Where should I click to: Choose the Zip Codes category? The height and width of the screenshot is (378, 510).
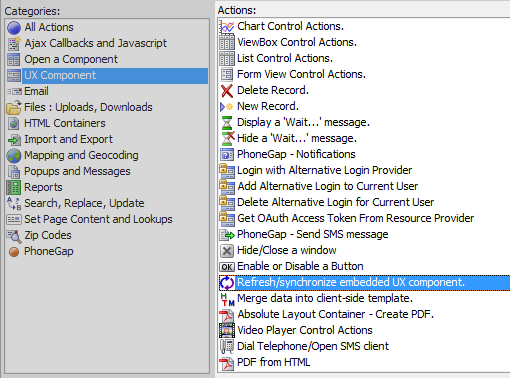point(48,235)
